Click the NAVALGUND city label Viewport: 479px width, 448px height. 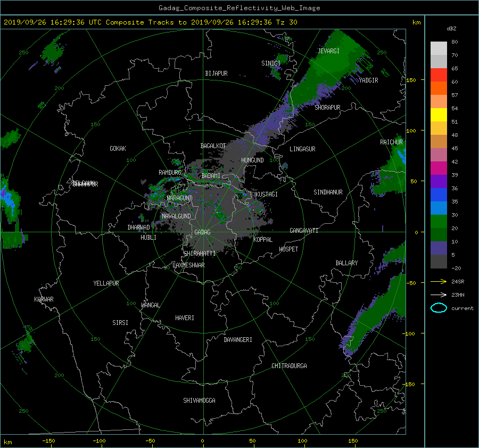pyautogui.click(x=176, y=216)
